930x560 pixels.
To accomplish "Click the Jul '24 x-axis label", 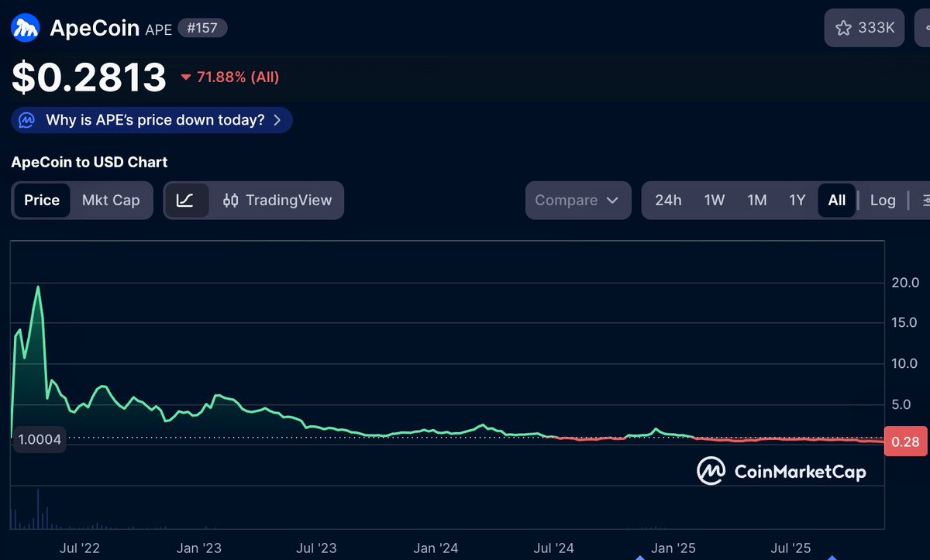I will [554, 548].
